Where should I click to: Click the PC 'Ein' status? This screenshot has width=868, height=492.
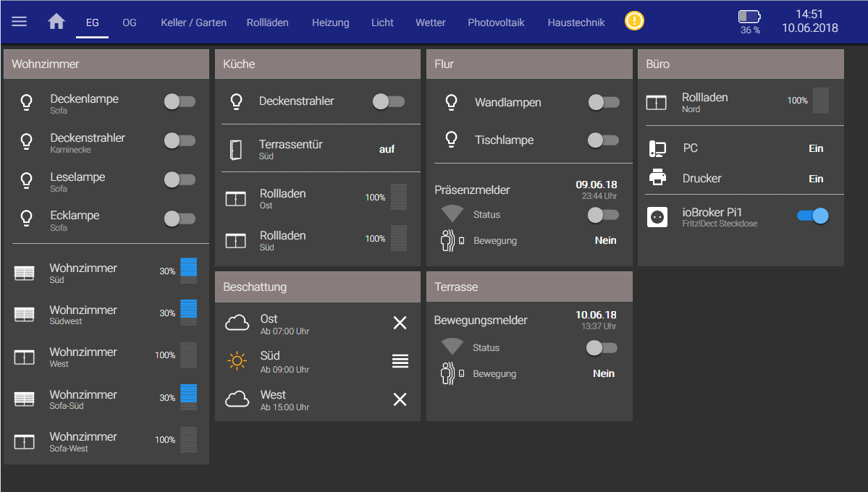click(x=816, y=148)
